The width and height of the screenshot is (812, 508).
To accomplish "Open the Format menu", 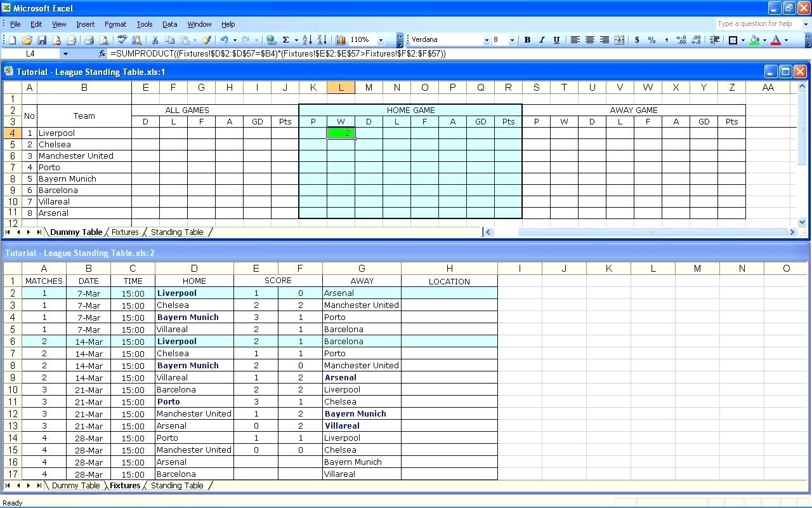I will (x=115, y=24).
